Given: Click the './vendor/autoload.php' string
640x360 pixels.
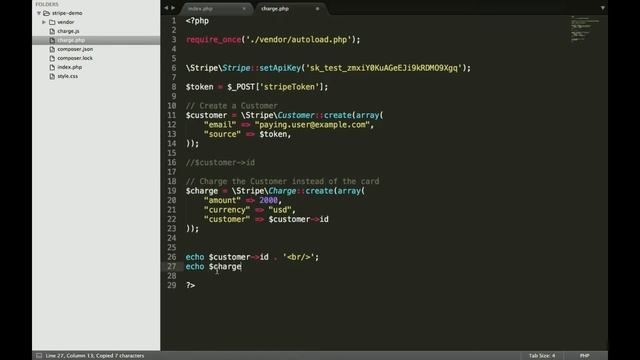Looking at the screenshot, I should click(x=299, y=40).
